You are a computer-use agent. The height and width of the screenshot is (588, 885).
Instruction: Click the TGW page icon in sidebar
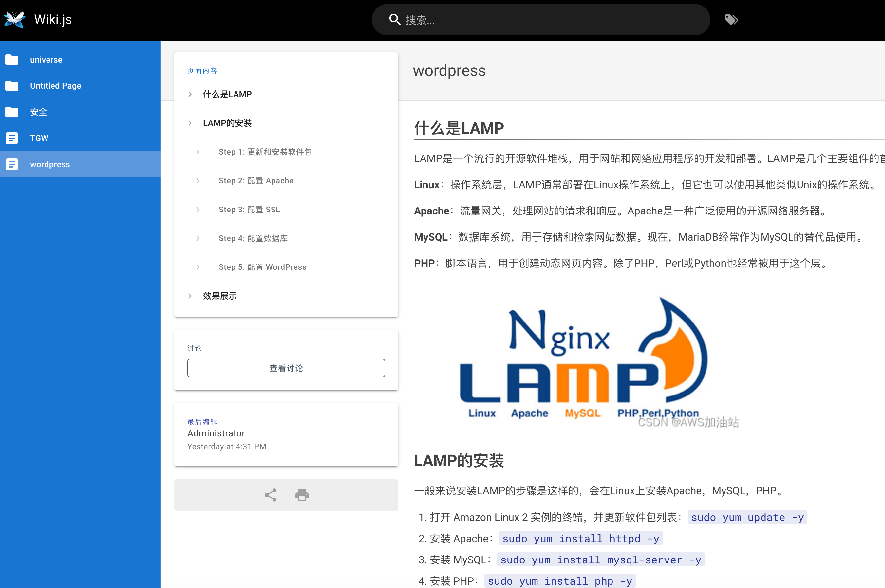pyautogui.click(x=12, y=138)
